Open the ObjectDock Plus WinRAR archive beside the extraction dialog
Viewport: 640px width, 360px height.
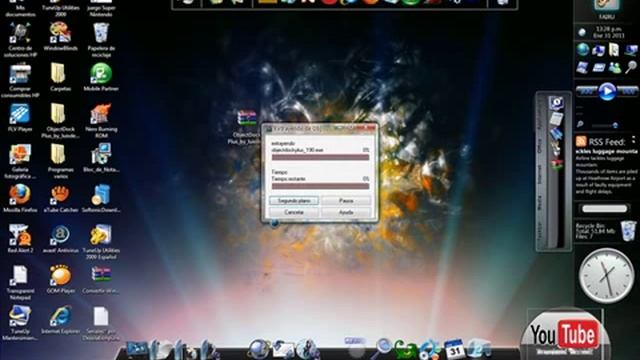(246, 119)
